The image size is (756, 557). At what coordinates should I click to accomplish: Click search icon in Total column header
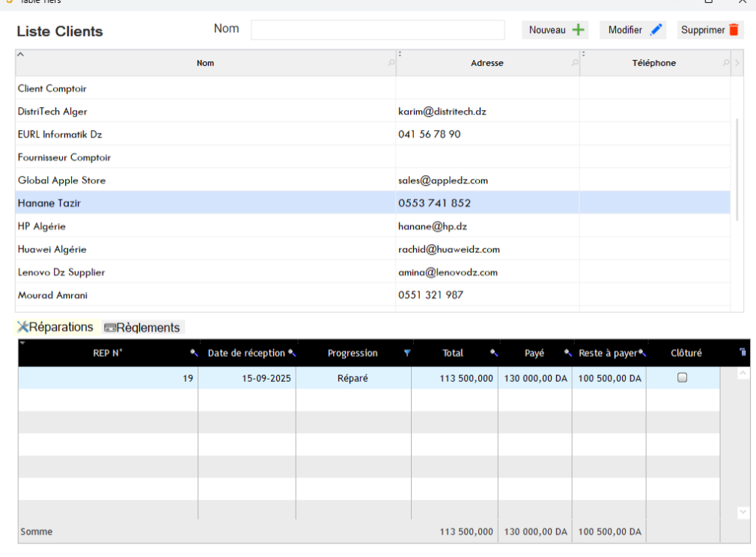point(494,353)
